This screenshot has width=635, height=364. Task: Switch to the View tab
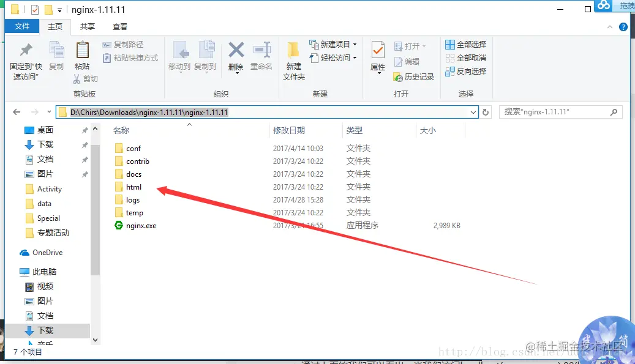coord(120,27)
